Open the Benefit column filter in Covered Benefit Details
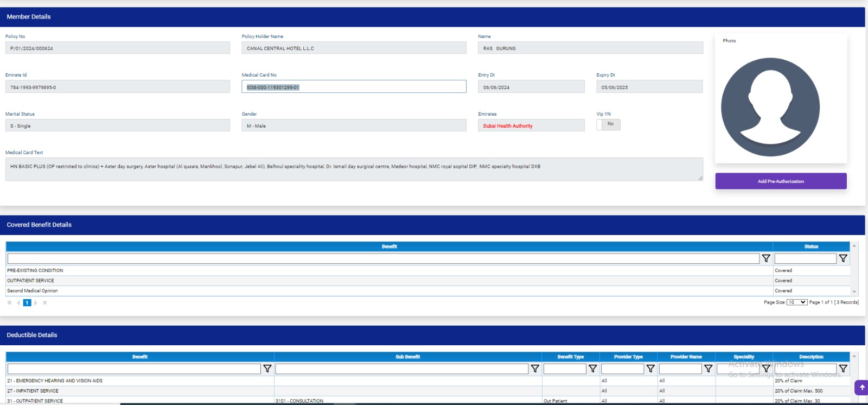The width and height of the screenshot is (868, 405). (766, 258)
